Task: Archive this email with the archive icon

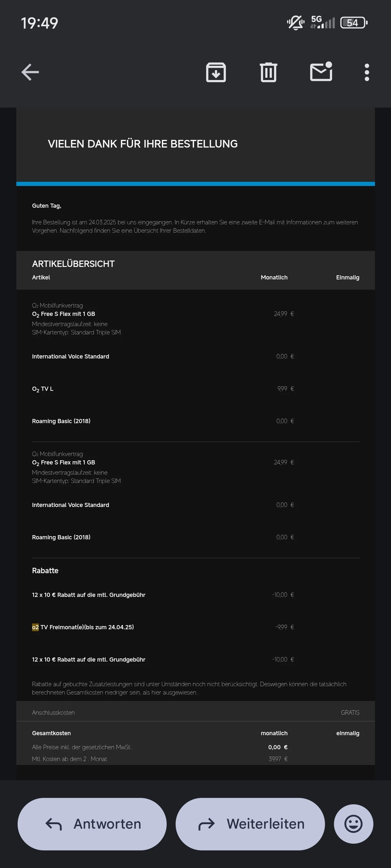Action: coord(216,72)
